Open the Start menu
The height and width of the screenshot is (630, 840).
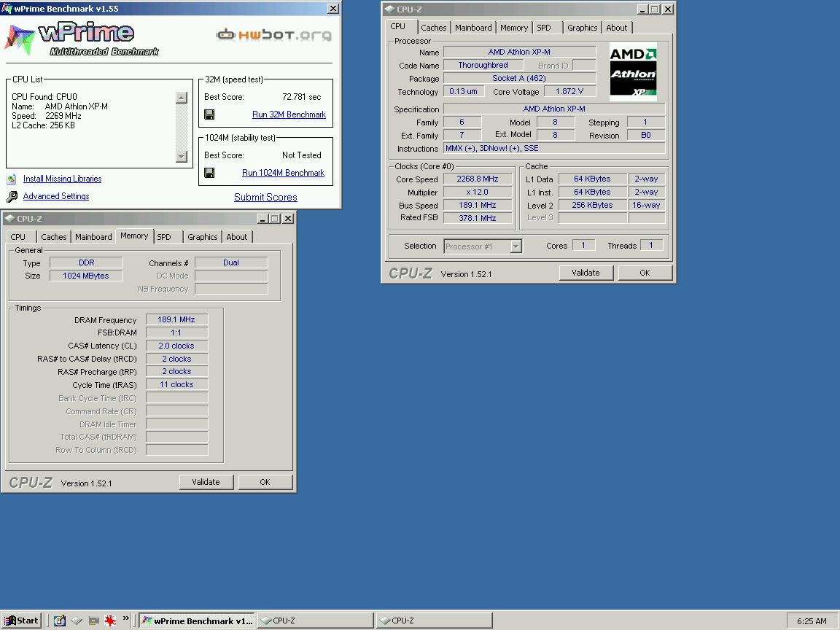[21, 621]
